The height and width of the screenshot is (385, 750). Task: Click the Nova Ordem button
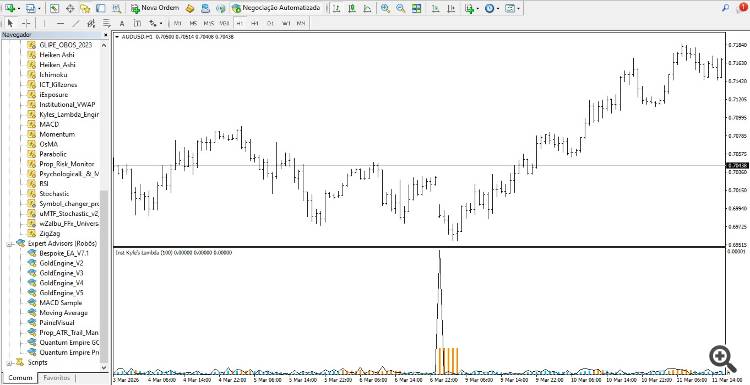(154, 8)
